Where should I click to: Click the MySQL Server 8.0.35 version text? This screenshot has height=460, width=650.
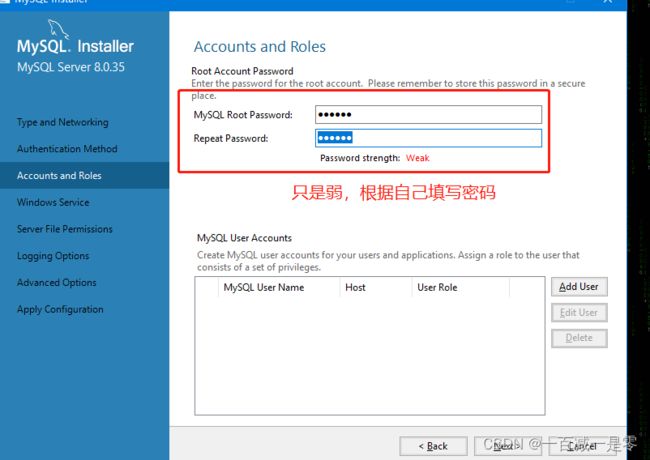[x=71, y=67]
